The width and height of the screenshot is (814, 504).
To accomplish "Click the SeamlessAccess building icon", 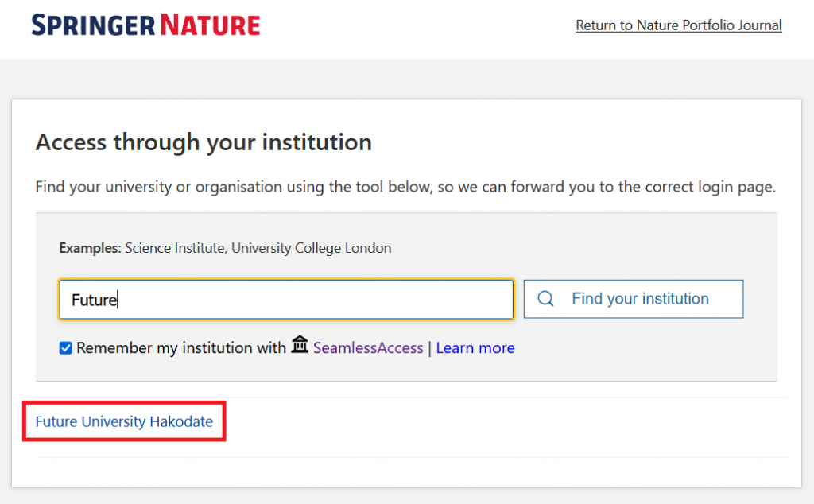I will (300, 344).
